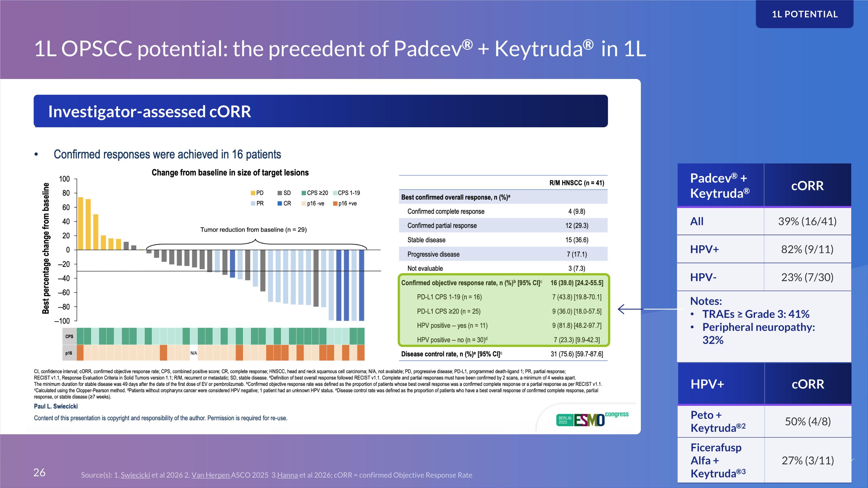This screenshot has width=868, height=488.
Task: Click the tallest yellow PD bar in chart
Action: [x=80, y=224]
